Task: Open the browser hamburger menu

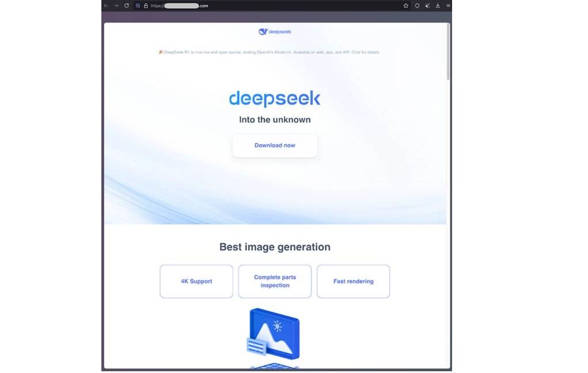Action: pos(448,6)
